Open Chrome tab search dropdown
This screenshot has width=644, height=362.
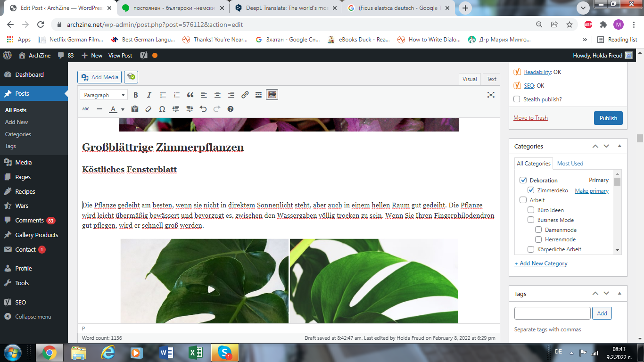click(583, 8)
